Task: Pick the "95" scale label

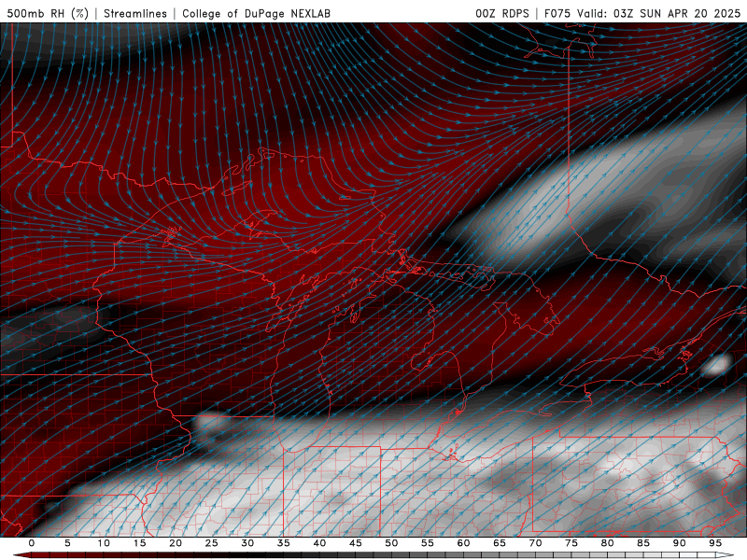Action: [x=715, y=543]
